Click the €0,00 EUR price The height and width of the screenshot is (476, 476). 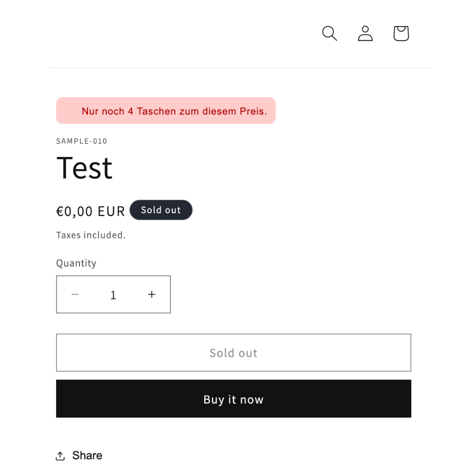[x=90, y=211]
